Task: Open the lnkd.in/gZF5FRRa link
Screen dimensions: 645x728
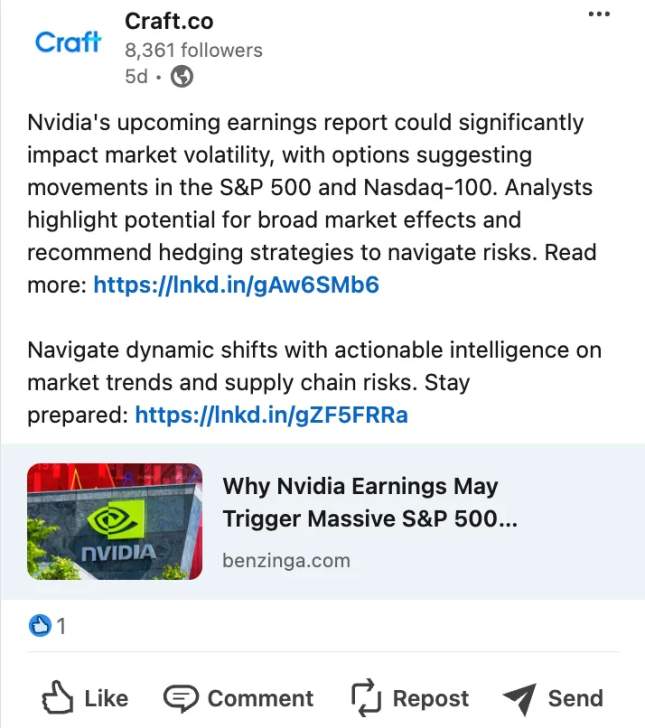Action: (x=271, y=415)
